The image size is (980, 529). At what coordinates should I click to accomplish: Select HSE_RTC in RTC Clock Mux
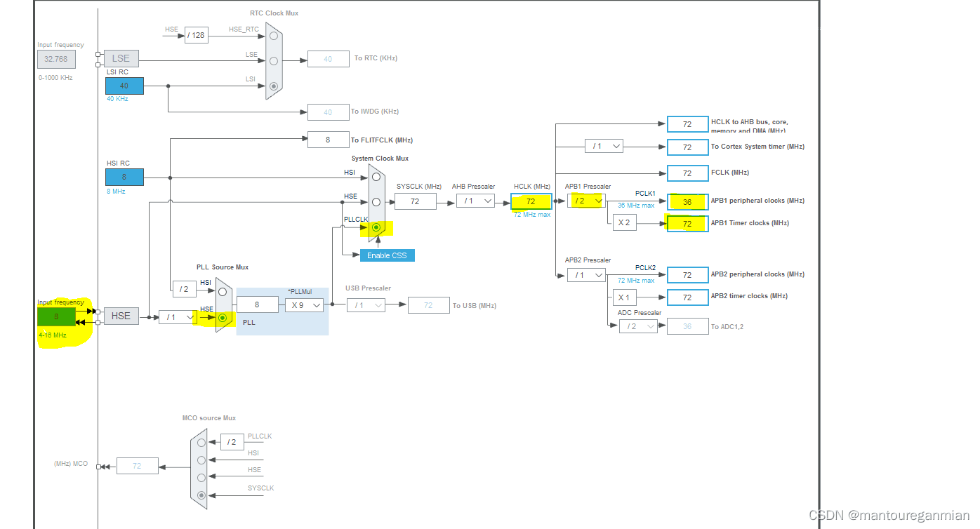pos(273,36)
